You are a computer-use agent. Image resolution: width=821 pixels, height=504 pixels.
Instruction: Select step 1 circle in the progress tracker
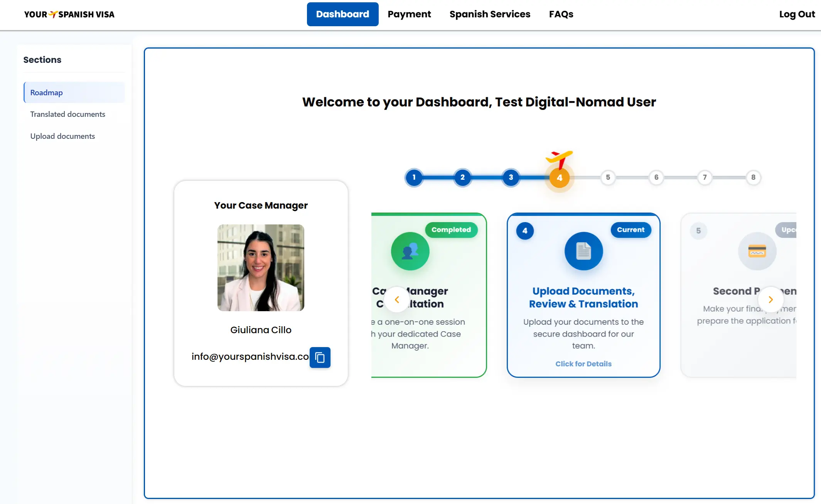(414, 177)
